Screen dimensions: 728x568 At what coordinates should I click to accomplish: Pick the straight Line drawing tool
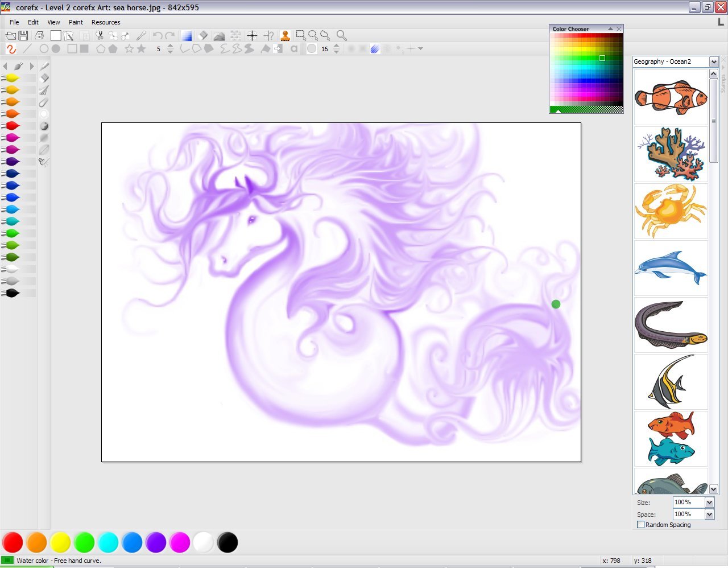(27, 49)
